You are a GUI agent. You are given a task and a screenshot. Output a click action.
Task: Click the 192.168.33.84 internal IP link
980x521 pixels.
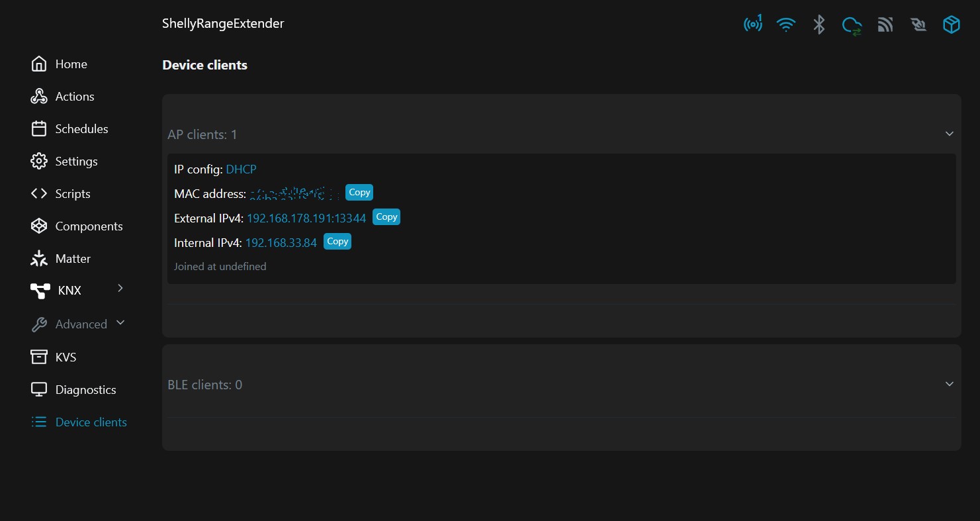pyautogui.click(x=281, y=242)
